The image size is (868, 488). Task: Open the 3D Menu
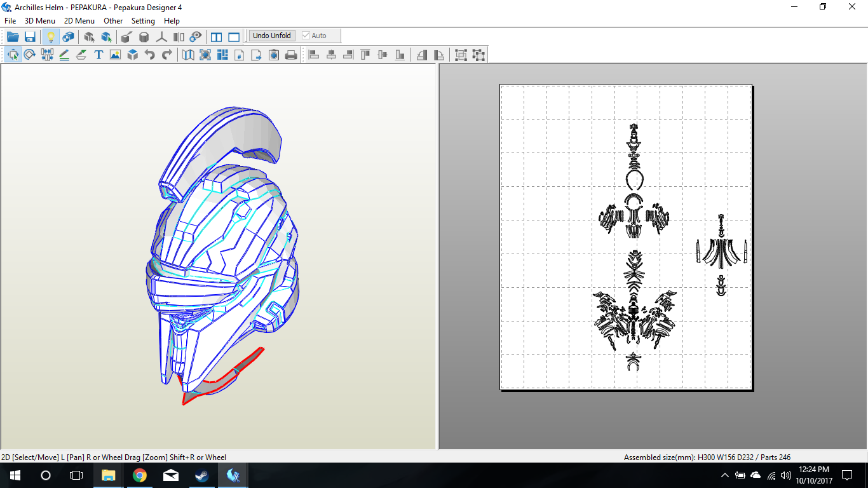point(40,21)
